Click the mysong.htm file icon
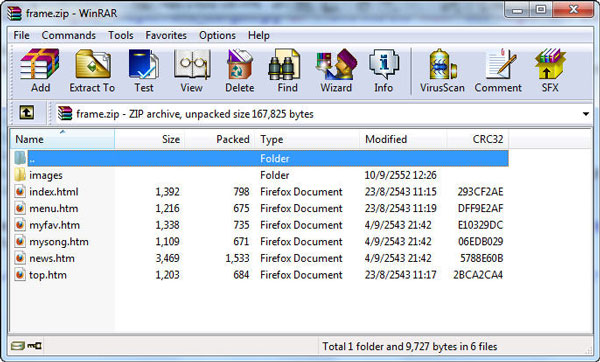Viewport: 600px width, 362px height. (x=20, y=241)
